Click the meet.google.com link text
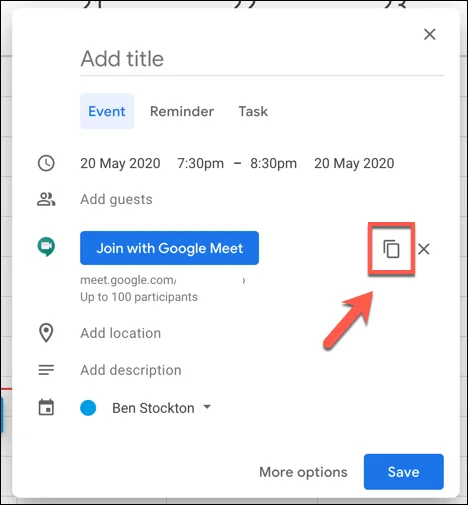Viewport: 468px width, 505px height. (x=128, y=280)
